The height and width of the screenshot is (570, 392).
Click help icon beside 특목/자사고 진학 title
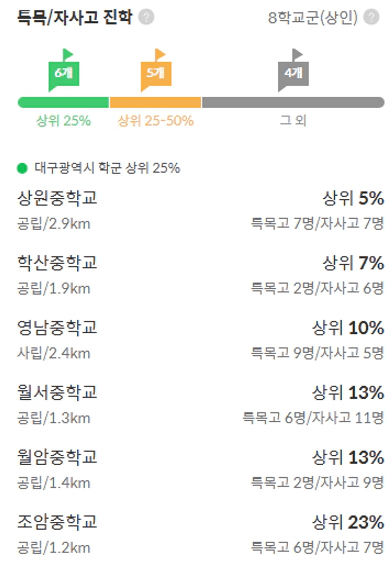tap(146, 18)
